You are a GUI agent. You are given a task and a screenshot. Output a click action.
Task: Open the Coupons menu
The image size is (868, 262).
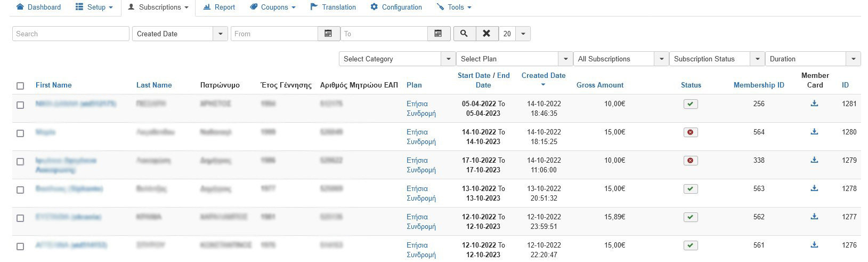(x=272, y=7)
